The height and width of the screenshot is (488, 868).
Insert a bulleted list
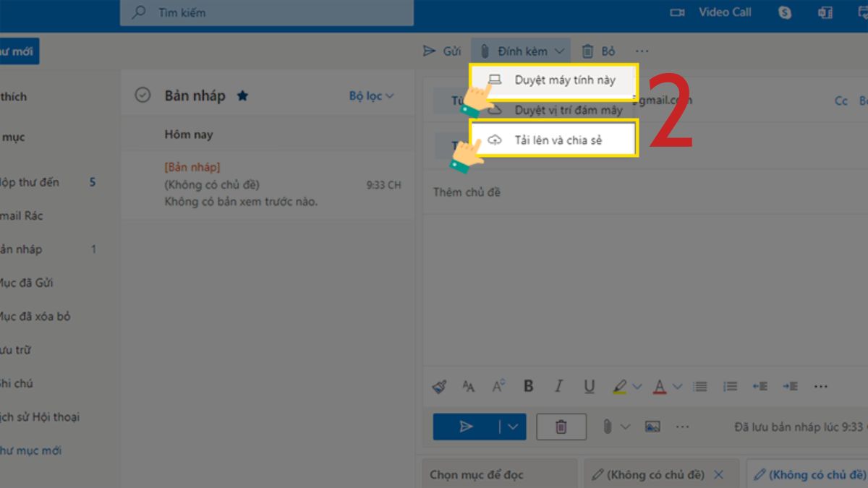[x=699, y=387]
